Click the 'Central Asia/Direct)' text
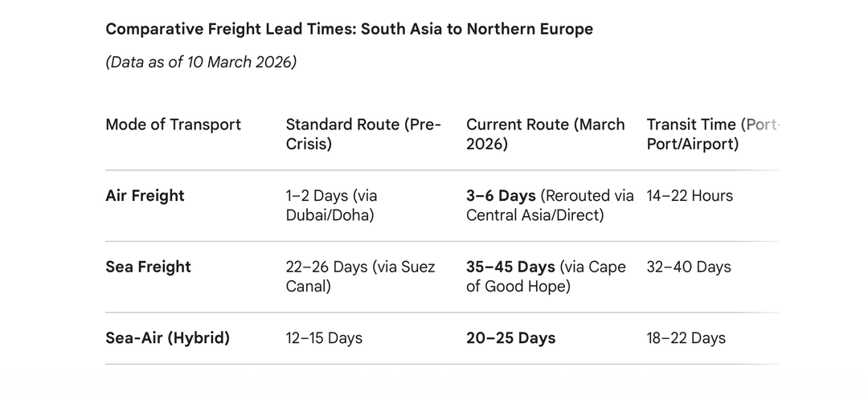 (x=534, y=215)
